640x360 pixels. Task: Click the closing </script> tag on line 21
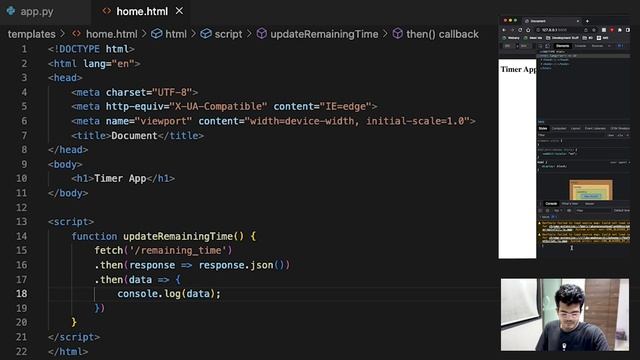74,337
